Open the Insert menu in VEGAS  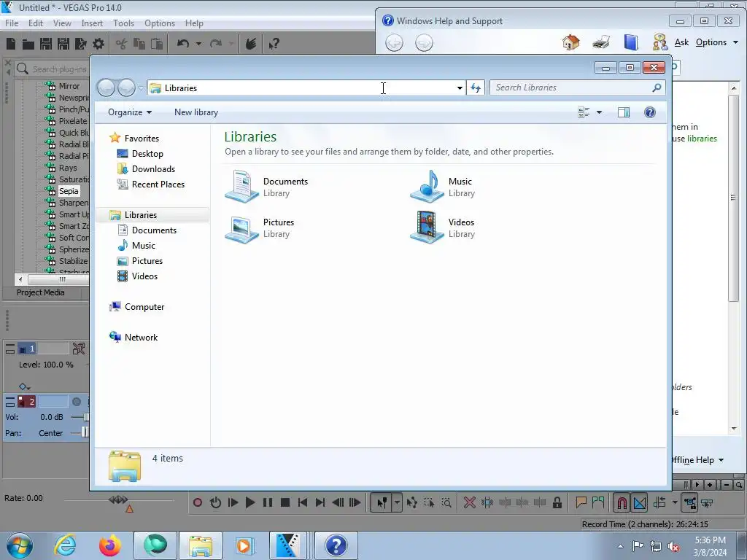92,23
